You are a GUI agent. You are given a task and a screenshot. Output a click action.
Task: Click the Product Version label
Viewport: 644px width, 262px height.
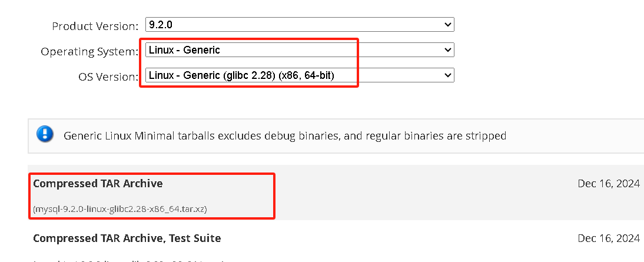[x=94, y=26]
